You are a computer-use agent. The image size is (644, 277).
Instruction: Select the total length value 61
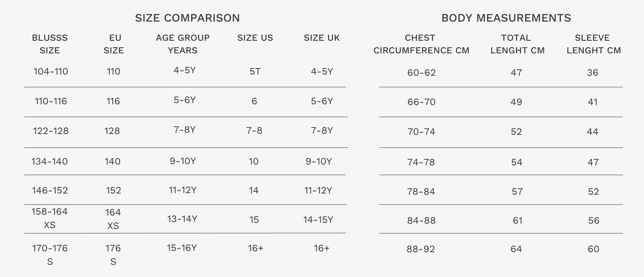click(517, 220)
